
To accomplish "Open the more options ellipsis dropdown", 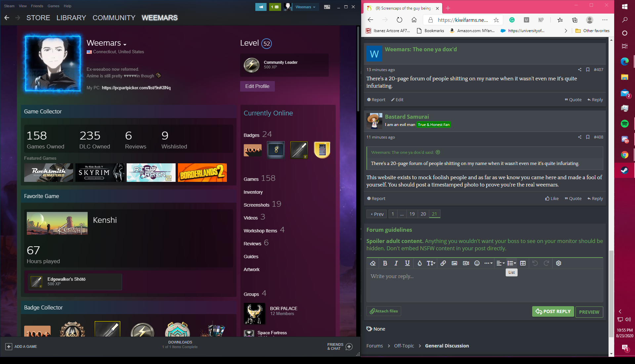I will click(x=488, y=263).
